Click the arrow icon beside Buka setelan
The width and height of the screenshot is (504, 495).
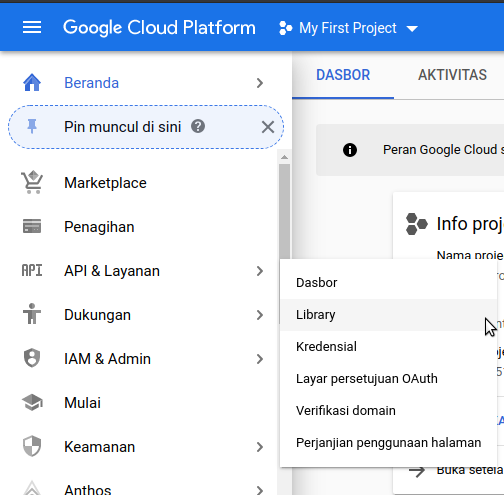(x=417, y=471)
